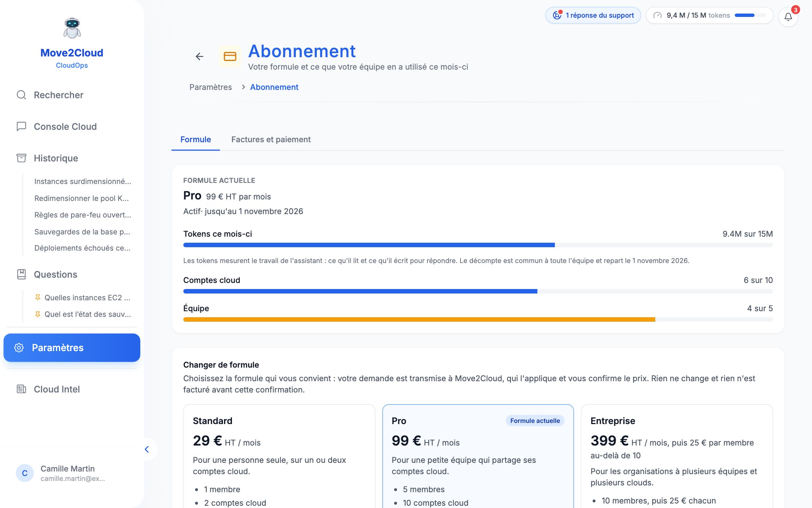Open history item Sauvegardes de la base p…
Viewport: 812px width, 508px height.
pos(82,232)
